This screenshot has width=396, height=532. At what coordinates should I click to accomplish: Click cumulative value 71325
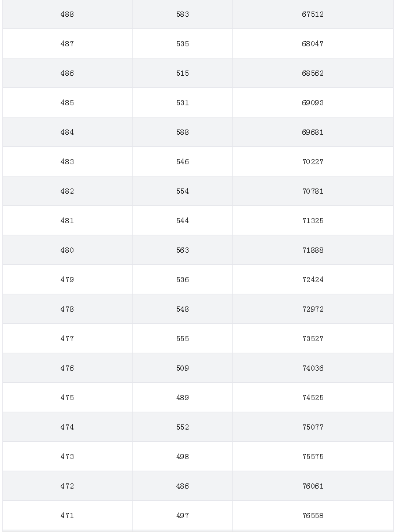pyautogui.click(x=313, y=221)
